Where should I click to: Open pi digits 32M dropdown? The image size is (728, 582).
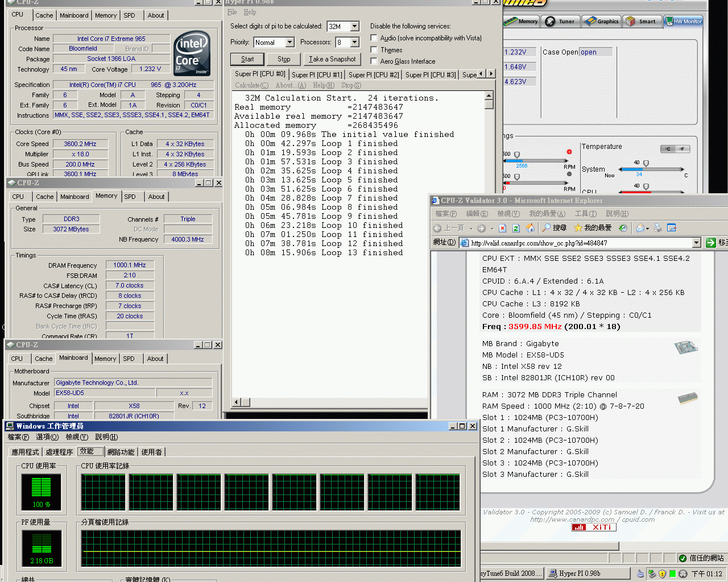355,26
